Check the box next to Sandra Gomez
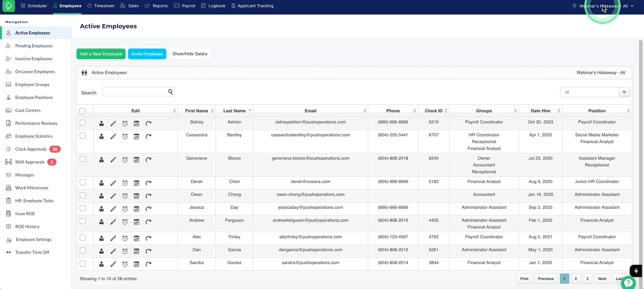The image size is (644, 289). (83, 263)
